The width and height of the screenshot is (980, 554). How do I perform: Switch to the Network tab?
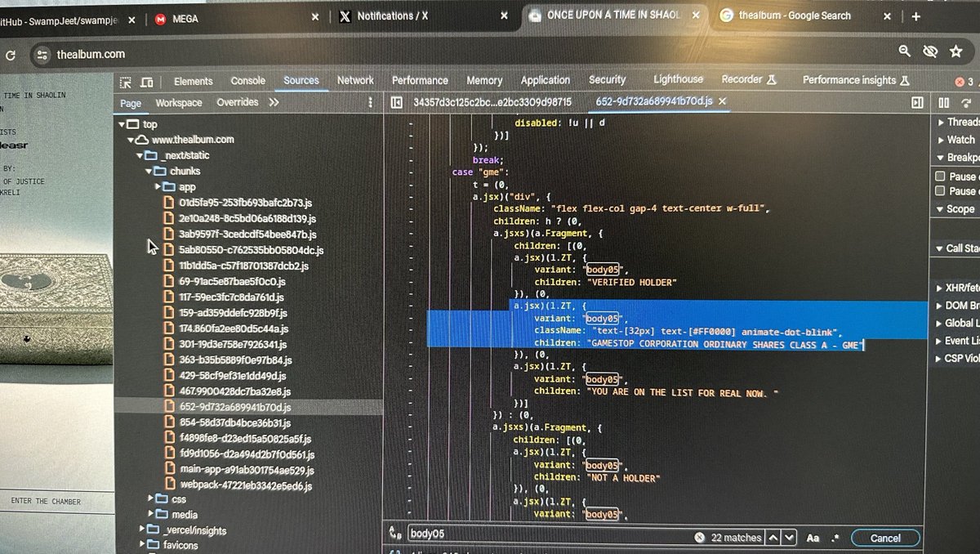click(x=355, y=80)
